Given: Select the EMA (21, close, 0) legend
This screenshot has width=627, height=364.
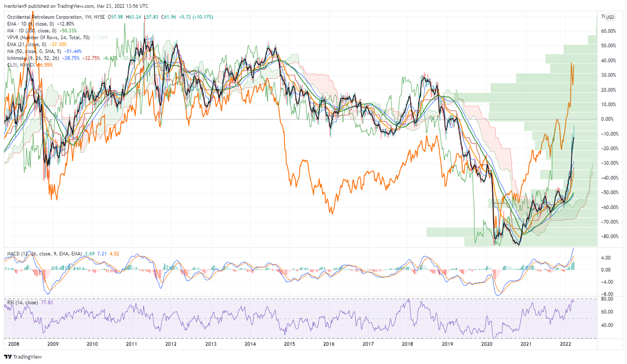Looking at the screenshot, I should click(27, 44).
